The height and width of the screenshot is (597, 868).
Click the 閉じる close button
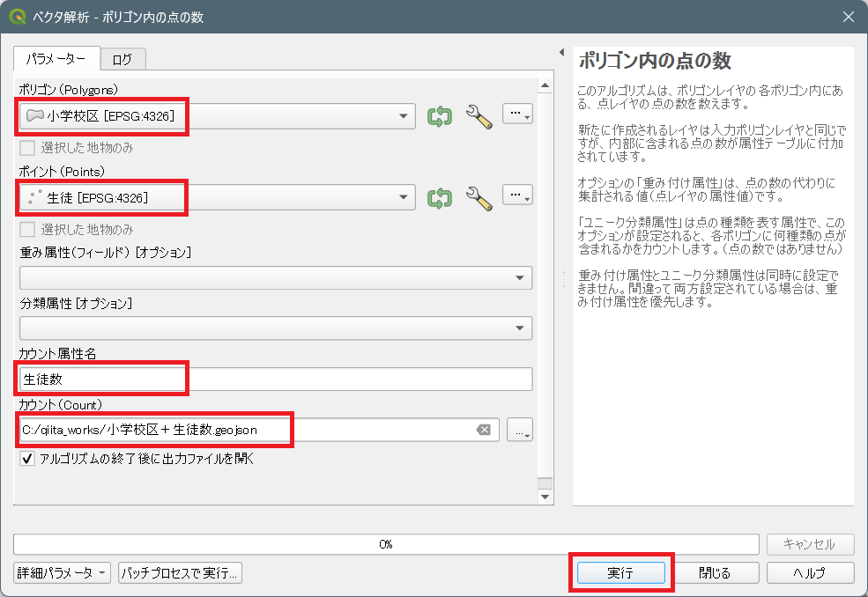pyautogui.click(x=715, y=572)
